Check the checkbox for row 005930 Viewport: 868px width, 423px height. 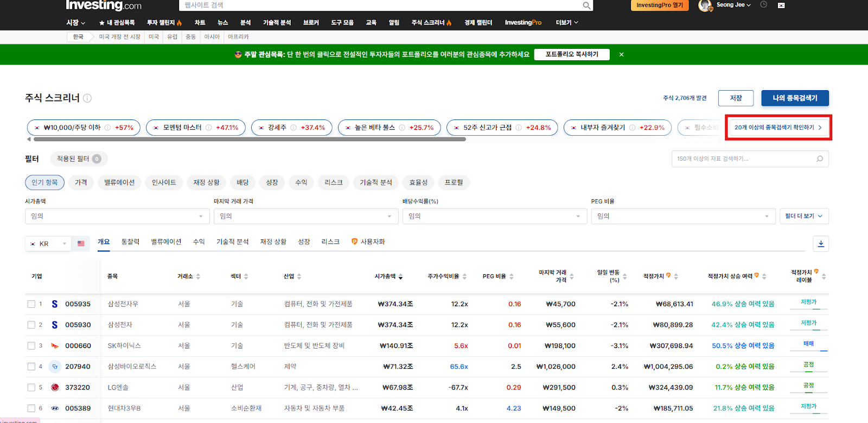(x=31, y=325)
